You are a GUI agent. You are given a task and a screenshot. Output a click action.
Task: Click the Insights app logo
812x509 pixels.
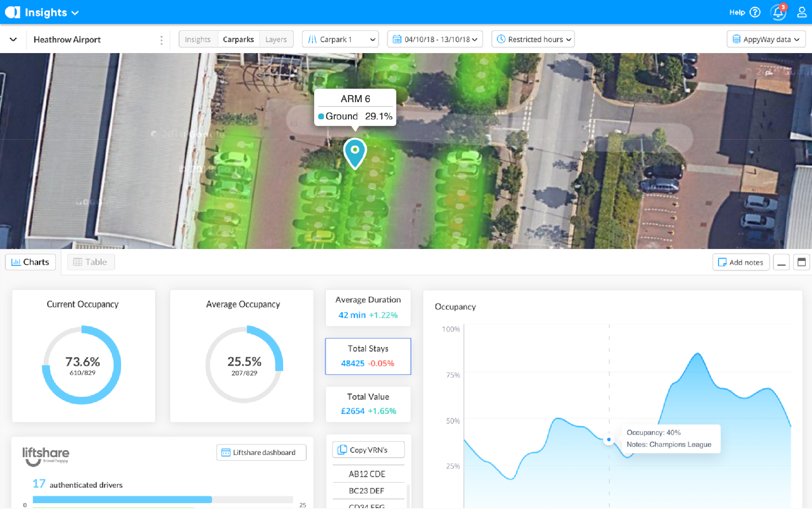tap(13, 12)
